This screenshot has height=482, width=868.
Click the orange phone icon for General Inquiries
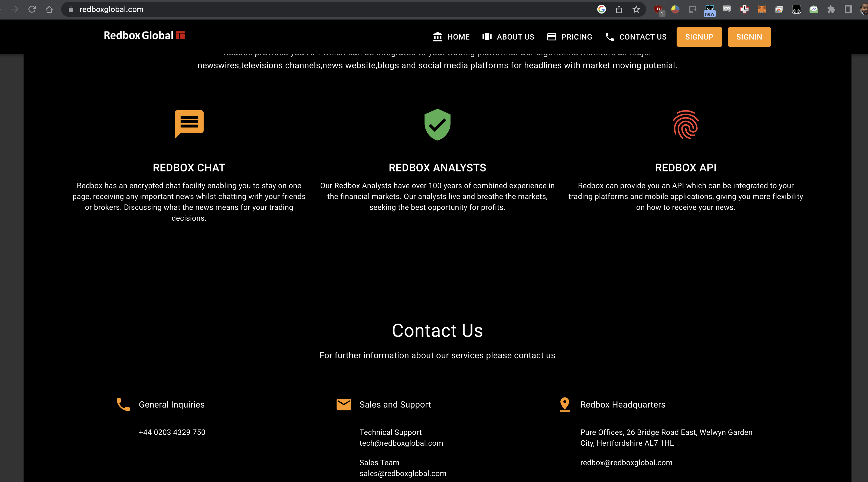pos(123,405)
